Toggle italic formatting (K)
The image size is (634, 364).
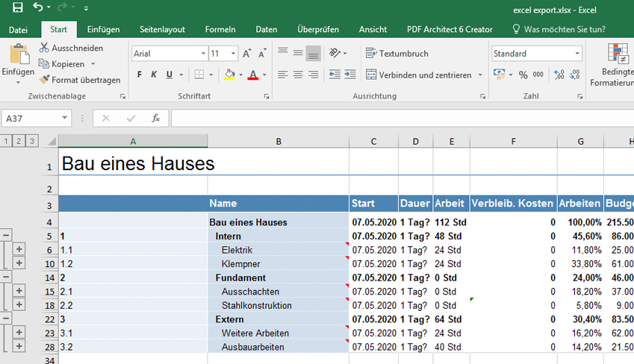coord(154,75)
